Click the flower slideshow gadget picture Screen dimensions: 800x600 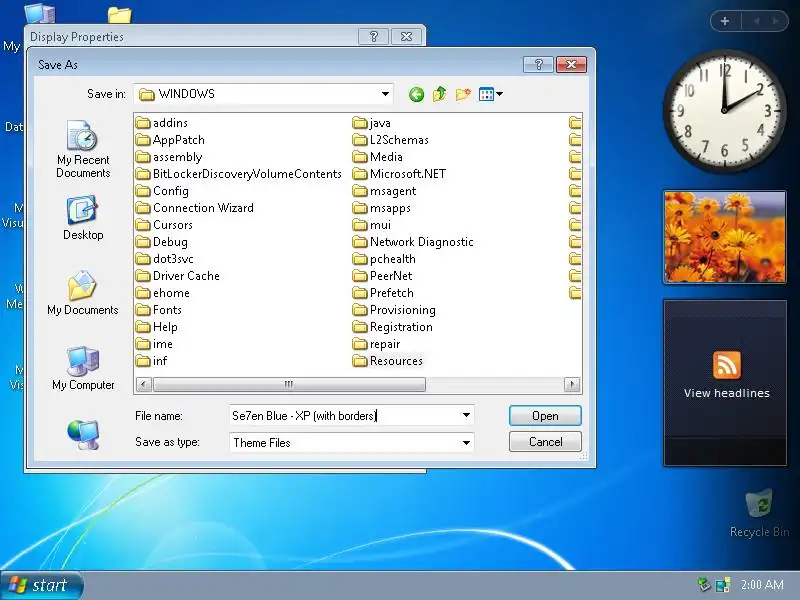[725, 237]
